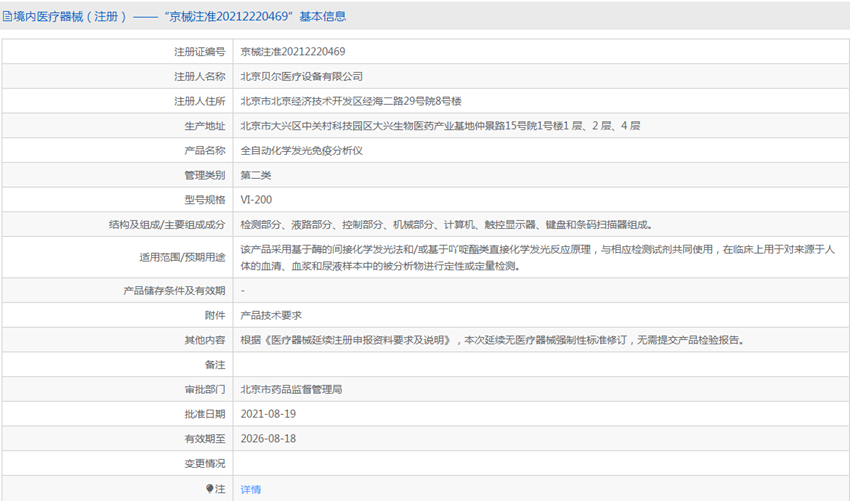The height and width of the screenshot is (501, 850).
Task: Select registration number 京械注准20212220469 in the table
Action: point(293,51)
